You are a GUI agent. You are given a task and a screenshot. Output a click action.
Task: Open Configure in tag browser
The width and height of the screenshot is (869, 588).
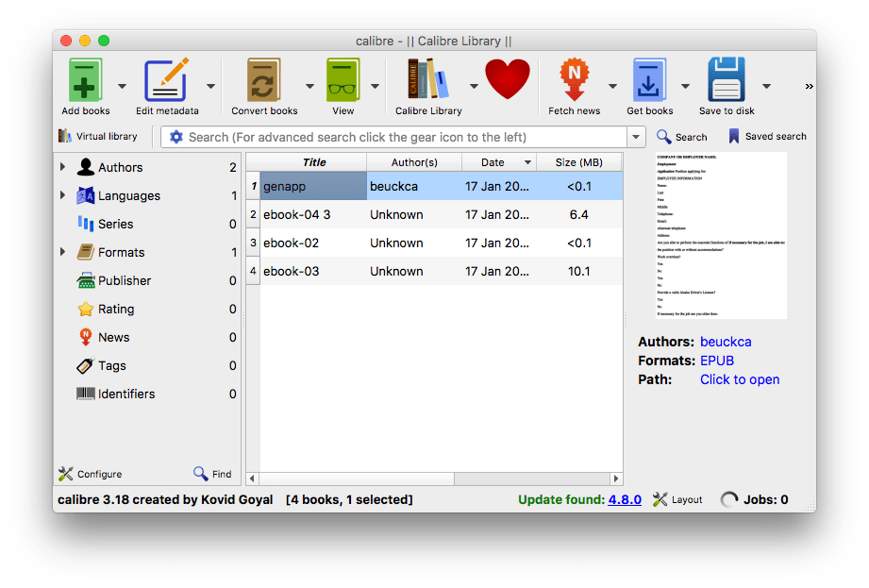pyautogui.click(x=90, y=474)
